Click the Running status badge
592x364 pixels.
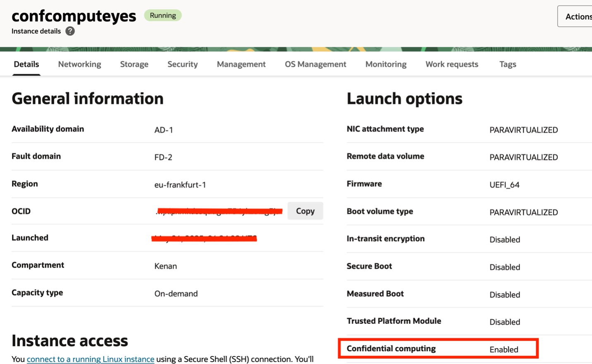pyautogui.click(x=163, y=15)
